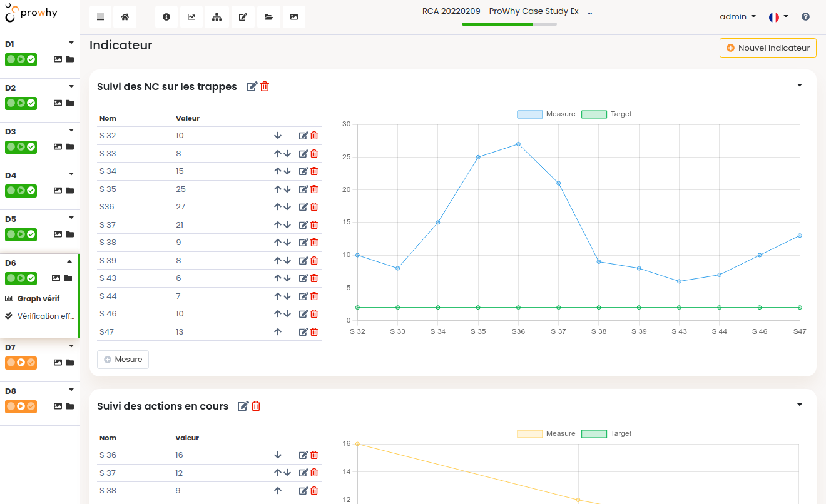Screen dimensions: 826x504
Task: Open the line chart toolbar icon
Action: [x=191, y=17]
